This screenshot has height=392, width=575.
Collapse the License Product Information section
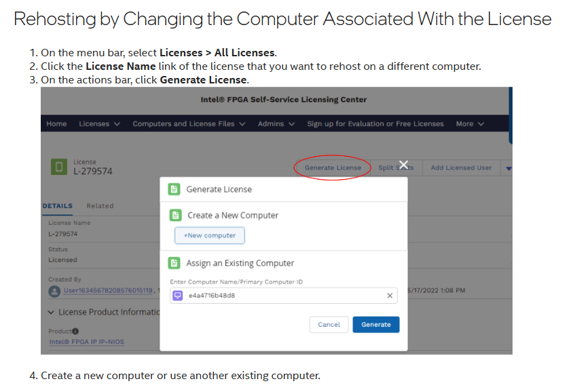pos(52,312)
